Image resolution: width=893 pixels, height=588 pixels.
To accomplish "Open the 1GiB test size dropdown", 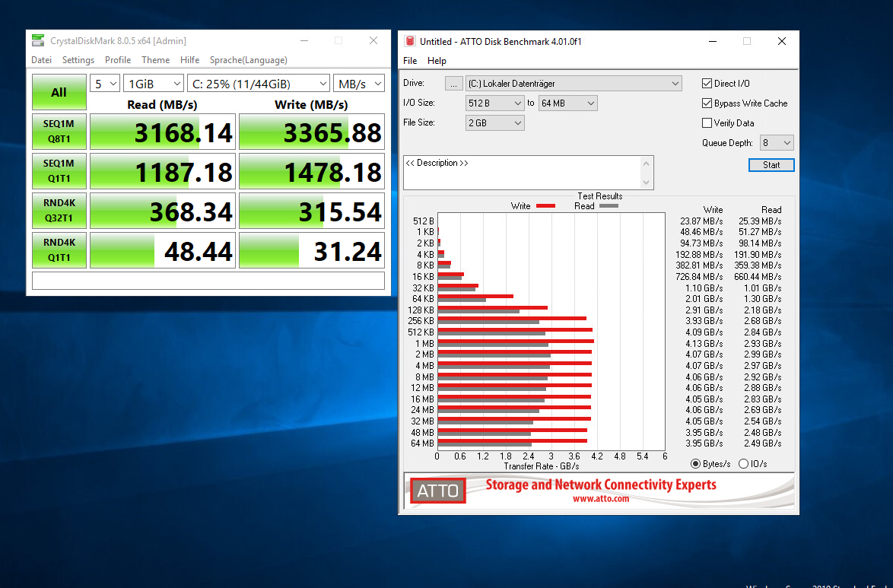I will coord(154,84).
